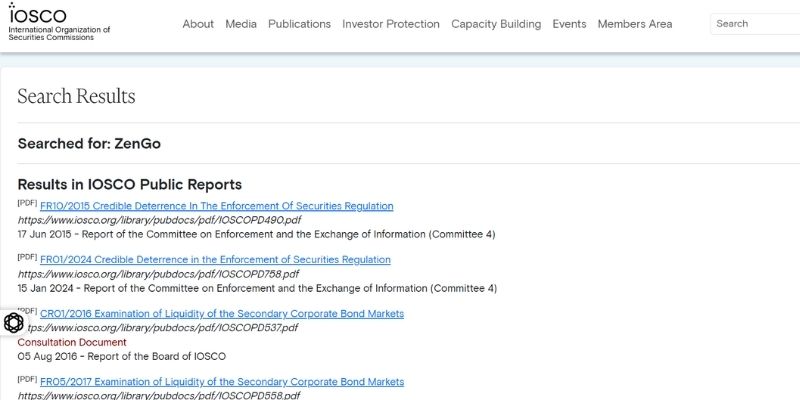Open the Media menu
The height and width of the screenshot is (400, 800).
[x=241, y=24]
